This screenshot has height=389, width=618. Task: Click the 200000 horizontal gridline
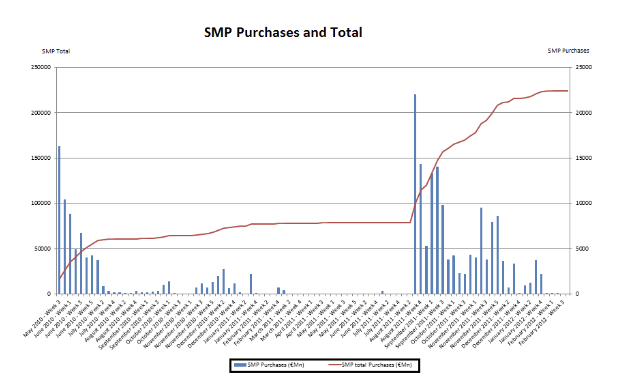313,113
